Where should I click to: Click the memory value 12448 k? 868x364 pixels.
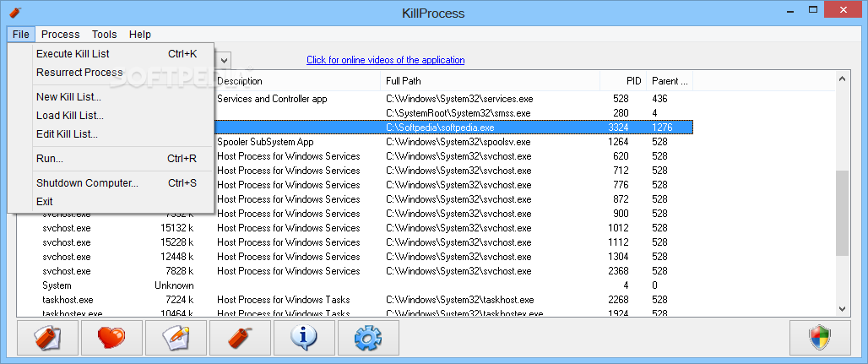click(177, 257)
